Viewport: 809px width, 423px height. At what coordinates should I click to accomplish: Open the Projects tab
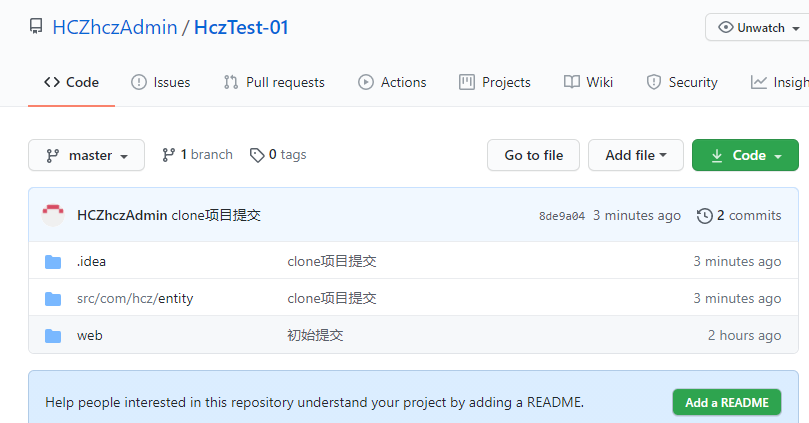(494, 82)
